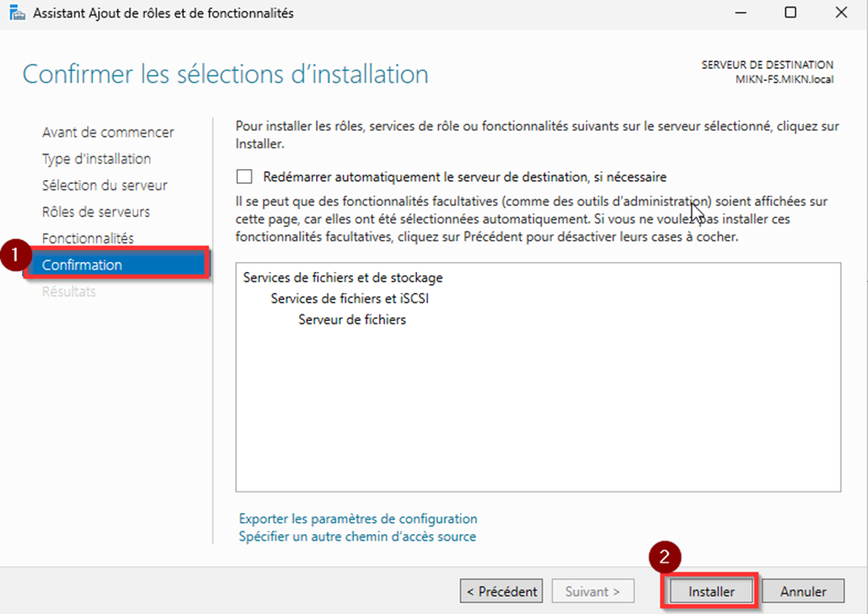
Task: Select the Serveur de fichiers entry
Action: 352,320
